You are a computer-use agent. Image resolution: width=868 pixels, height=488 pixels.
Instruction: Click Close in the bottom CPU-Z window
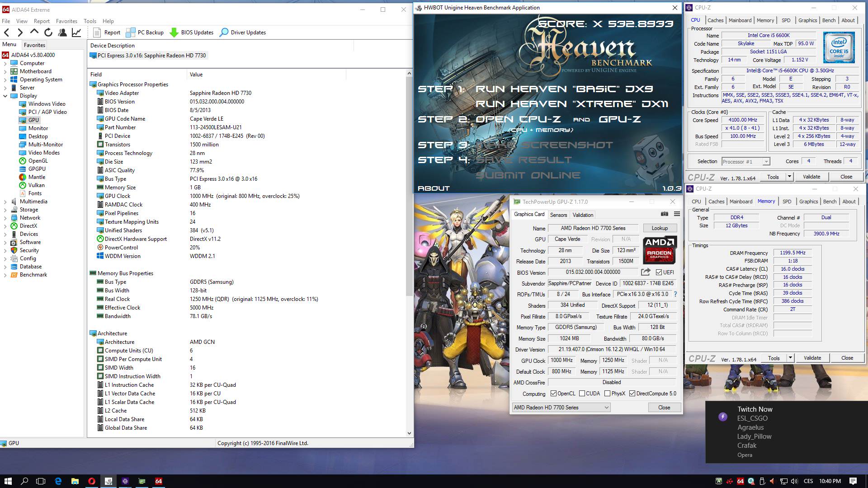pos(847,358)
